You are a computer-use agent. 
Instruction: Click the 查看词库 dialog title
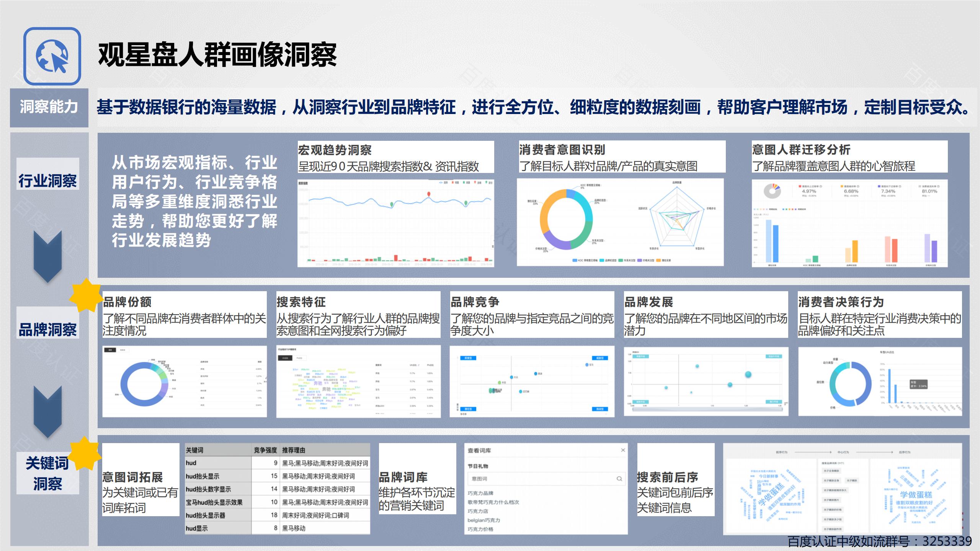479,450
